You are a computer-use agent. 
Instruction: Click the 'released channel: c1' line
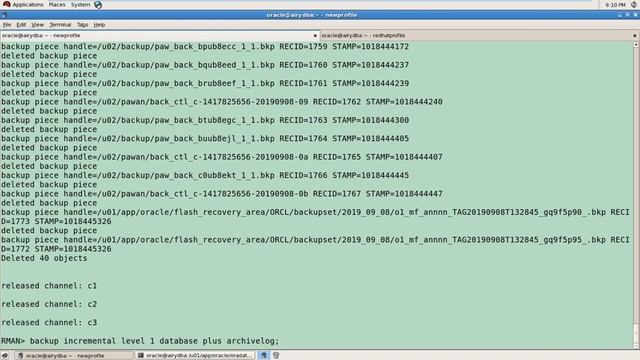point(49,286)
